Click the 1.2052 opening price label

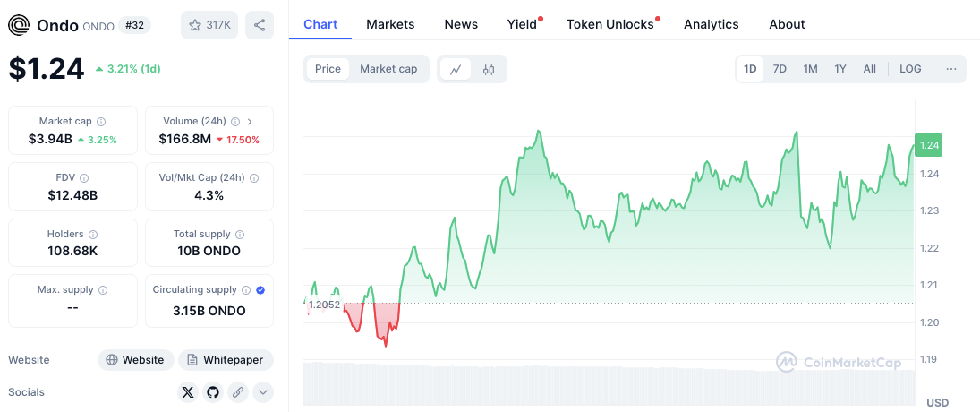324,305
